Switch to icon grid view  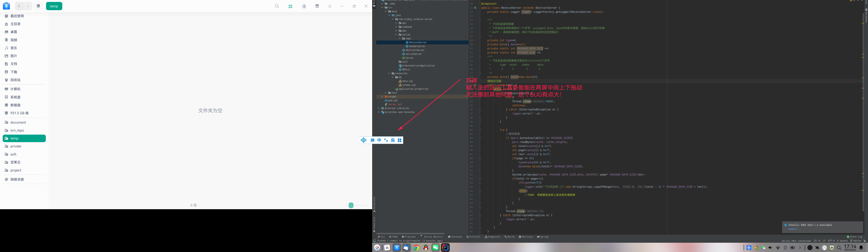[290, 6]
